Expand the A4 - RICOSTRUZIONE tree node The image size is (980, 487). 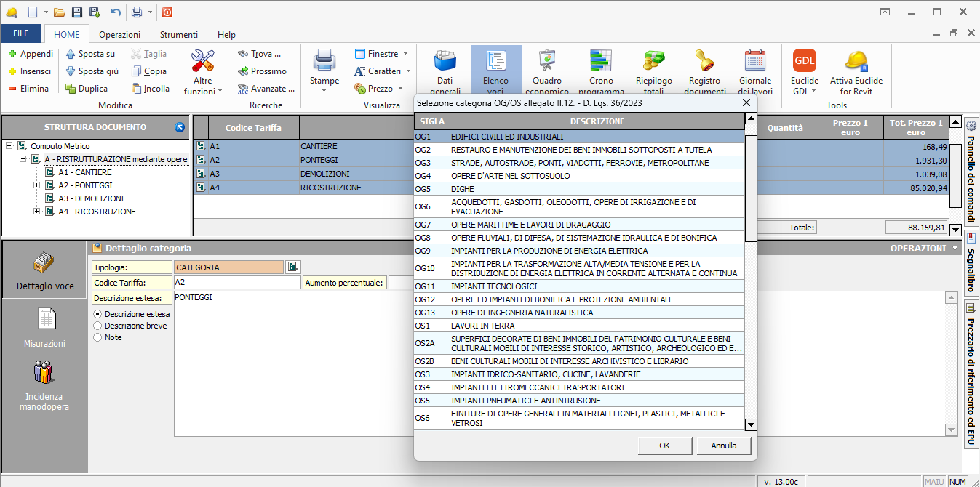37,212
